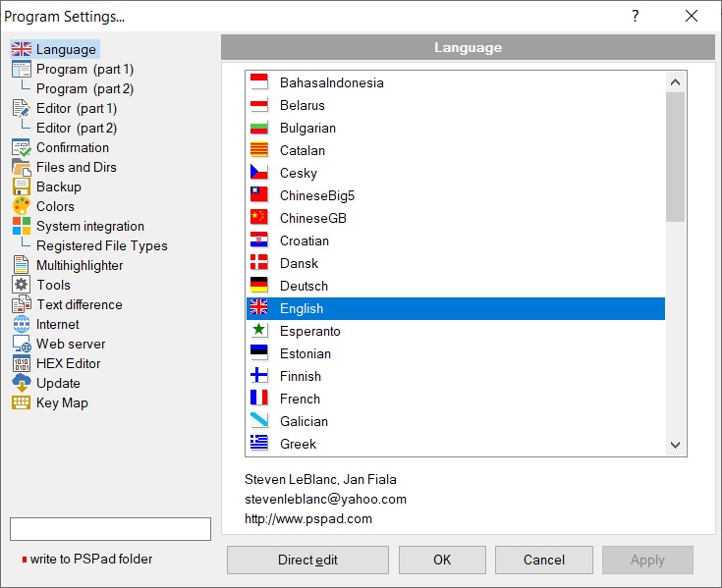Click the Update cloud download icon
Image resolution: width=722 pixels, height=588 pixels.
(22, 383)
